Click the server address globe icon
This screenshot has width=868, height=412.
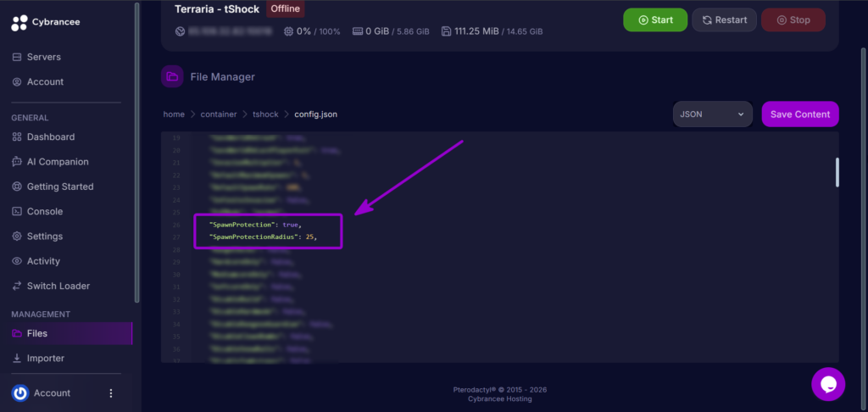point(180,31)
